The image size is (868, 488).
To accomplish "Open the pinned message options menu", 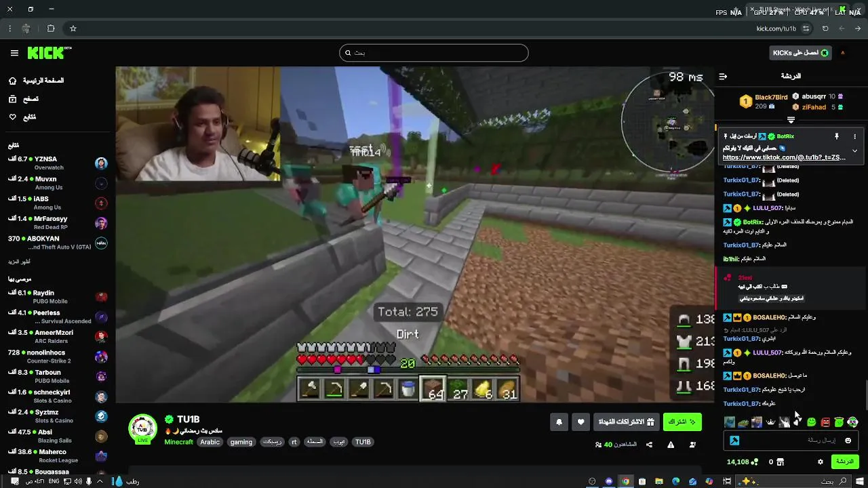I will click(x=854, y=137).
